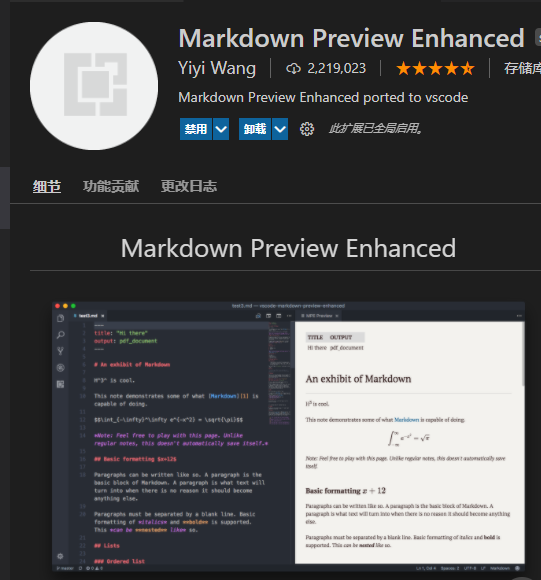Click the status text 此扩展已全局启用
541x580 pixels.
(x=376, y=129)
